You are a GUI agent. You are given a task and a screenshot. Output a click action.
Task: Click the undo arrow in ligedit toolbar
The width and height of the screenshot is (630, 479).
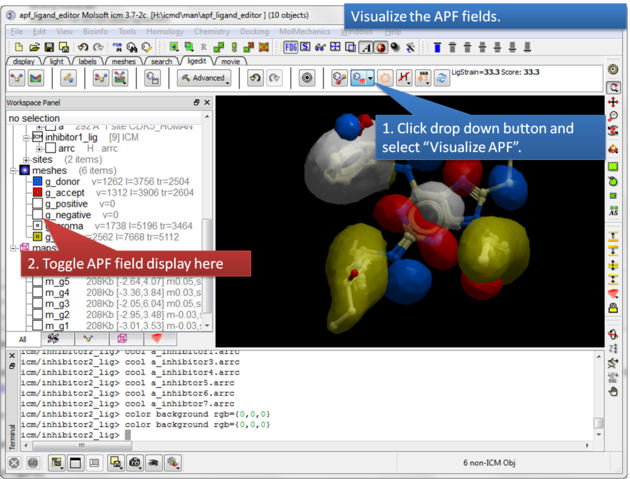[256, 78]
